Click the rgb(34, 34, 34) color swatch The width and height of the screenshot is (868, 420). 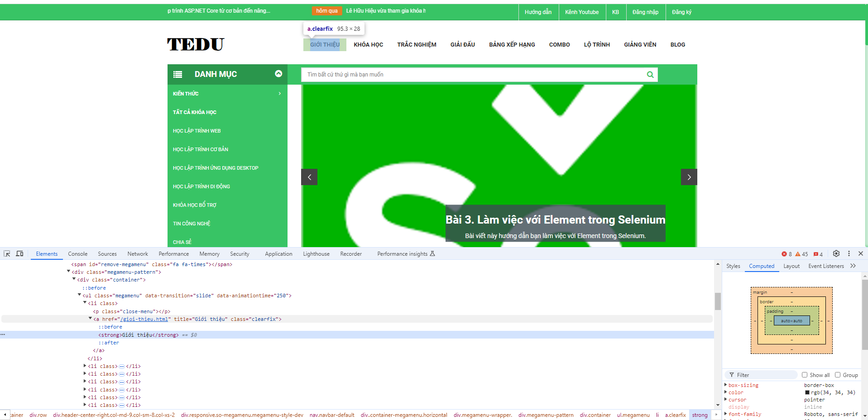pyautogui.click(x=807, y=392)
